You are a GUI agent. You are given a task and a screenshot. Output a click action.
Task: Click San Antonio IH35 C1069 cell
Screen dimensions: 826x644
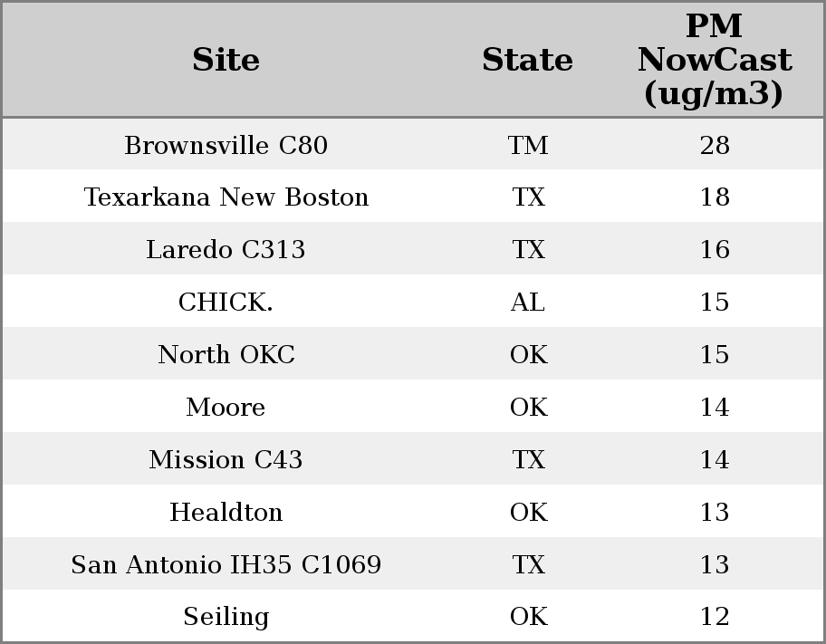(226, 565)
